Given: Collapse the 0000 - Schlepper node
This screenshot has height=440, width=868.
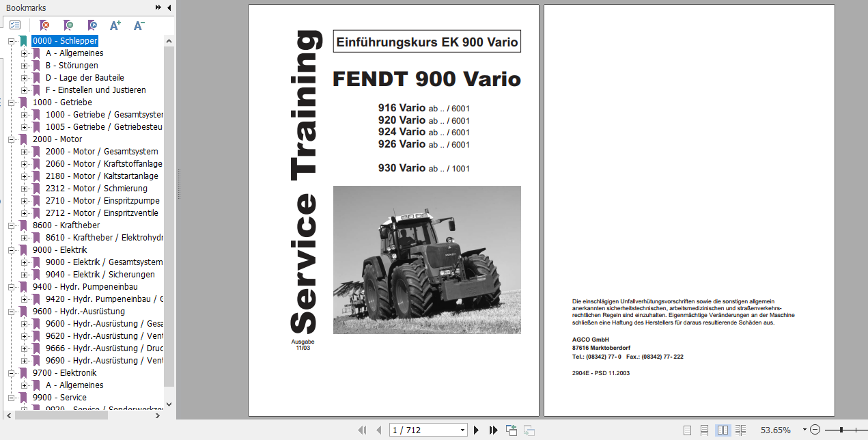Looking at the screenshot, I should (x=12, y=41).
